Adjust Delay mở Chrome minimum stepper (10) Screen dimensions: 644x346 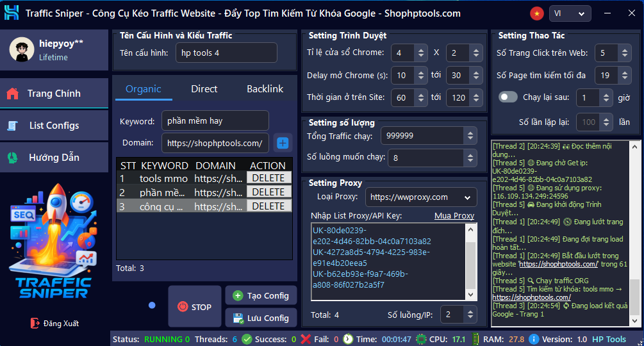point(420,75)
